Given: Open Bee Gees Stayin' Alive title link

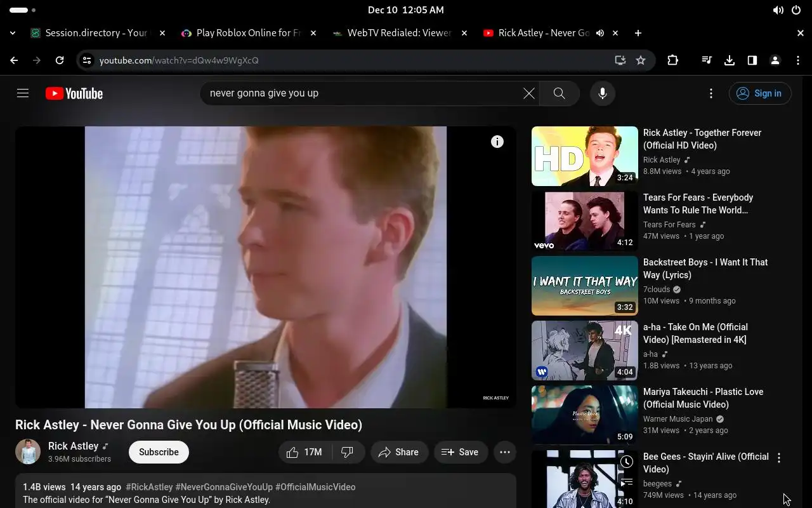Looking at the screenshot, I should tap(706, 463).
